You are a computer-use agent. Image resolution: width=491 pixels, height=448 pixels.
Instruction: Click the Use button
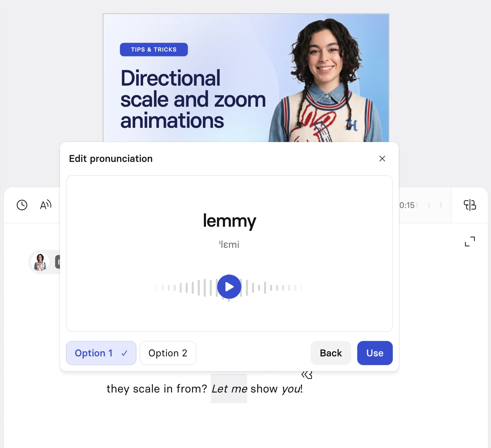[375, 353]
